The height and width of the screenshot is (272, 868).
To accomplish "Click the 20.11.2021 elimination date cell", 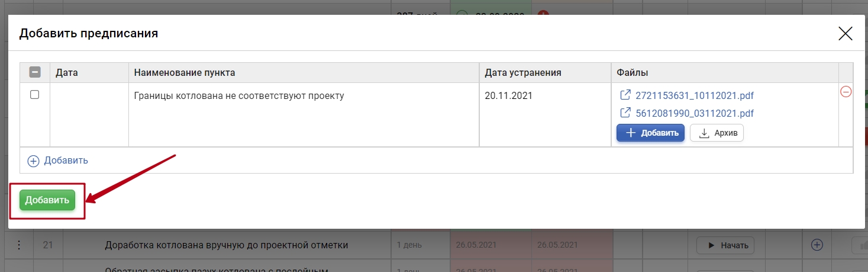I will (x=508, y=95).
